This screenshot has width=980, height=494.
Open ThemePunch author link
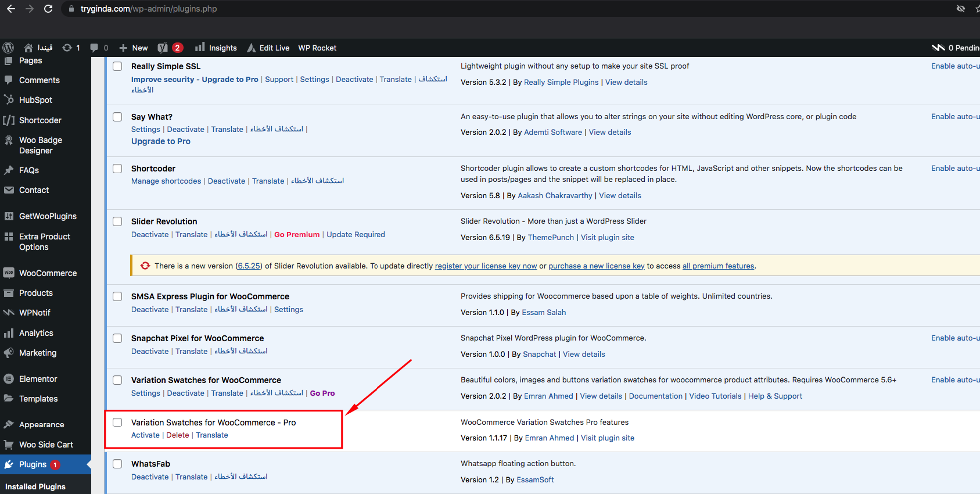551,237
